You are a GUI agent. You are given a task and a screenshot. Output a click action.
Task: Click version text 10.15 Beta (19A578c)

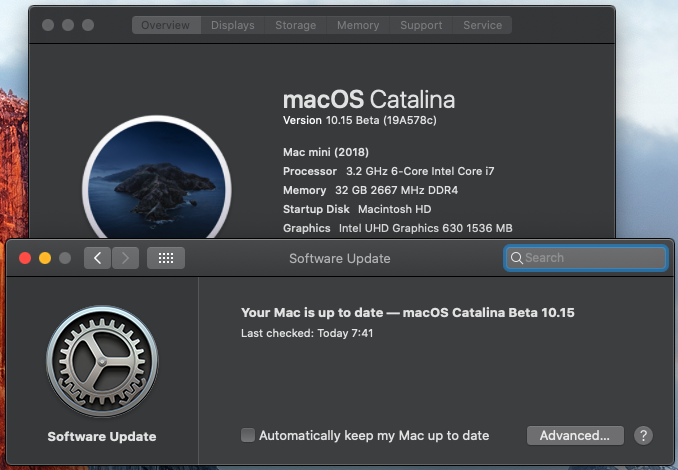pos(381,120)
